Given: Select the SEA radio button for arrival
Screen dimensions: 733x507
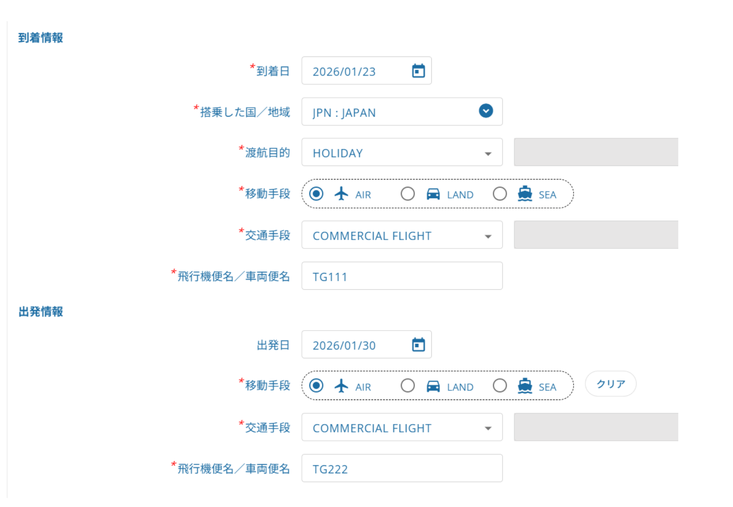Looking at the screenshot, I should click(500, 194).
